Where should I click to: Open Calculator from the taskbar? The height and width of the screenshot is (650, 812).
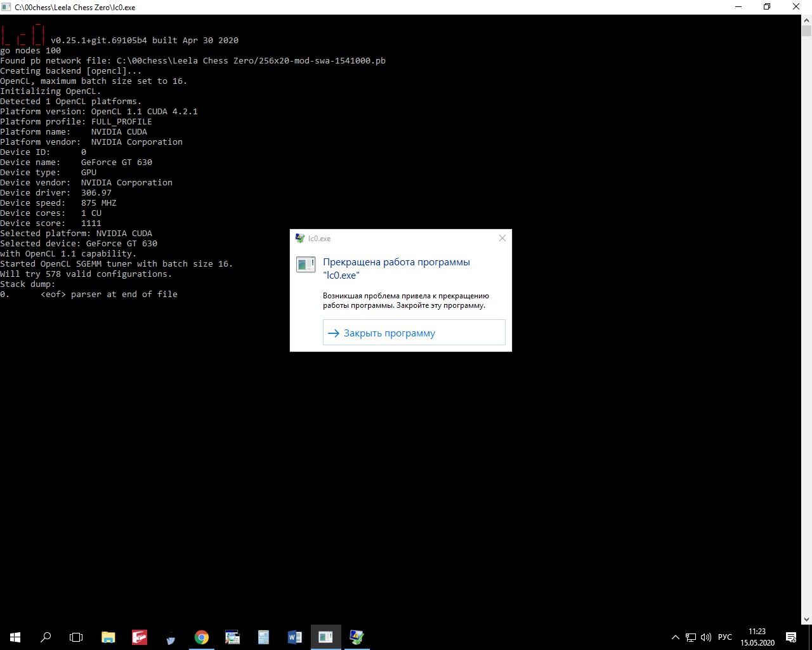(x=263, y=637)
